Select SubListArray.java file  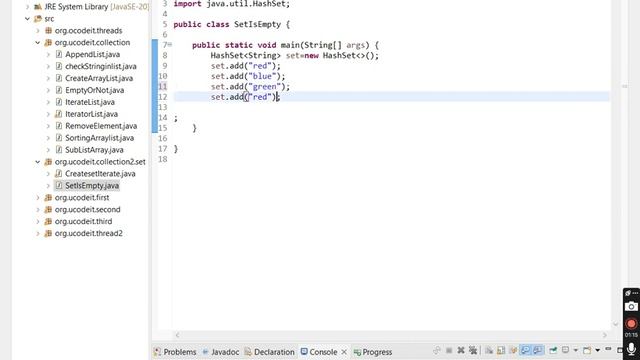point(94,150)
